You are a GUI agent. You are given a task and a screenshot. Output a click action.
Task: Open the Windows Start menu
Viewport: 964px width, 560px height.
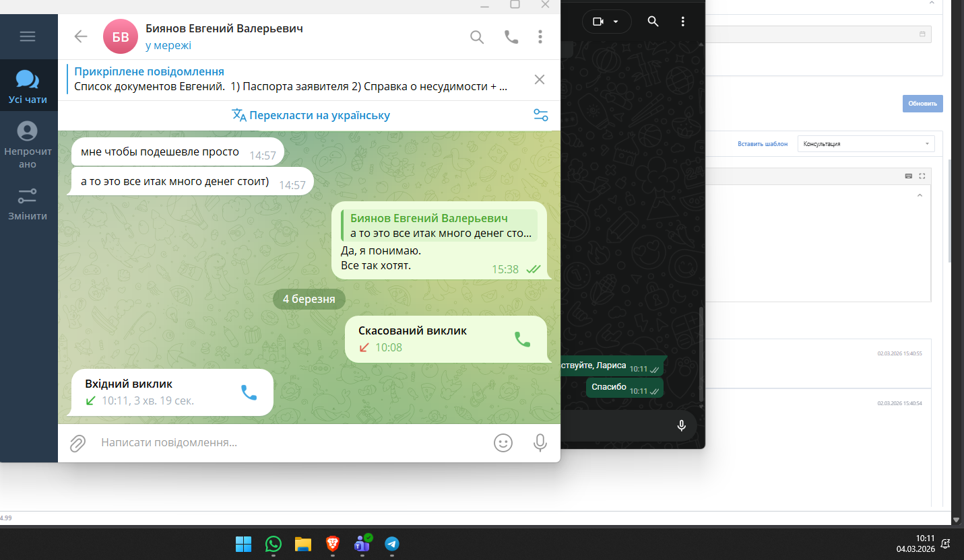[243, 544]
